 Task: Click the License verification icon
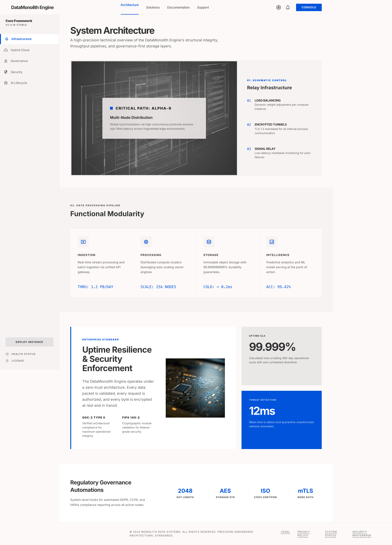(7, 360)
